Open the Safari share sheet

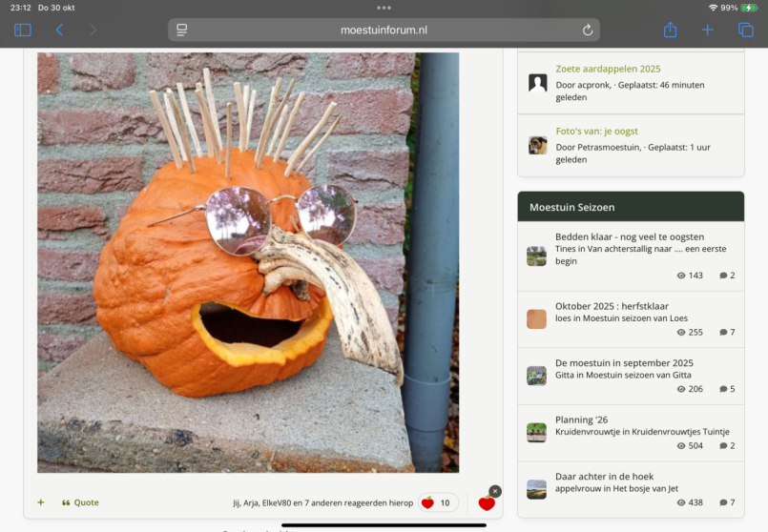(670, 30)
